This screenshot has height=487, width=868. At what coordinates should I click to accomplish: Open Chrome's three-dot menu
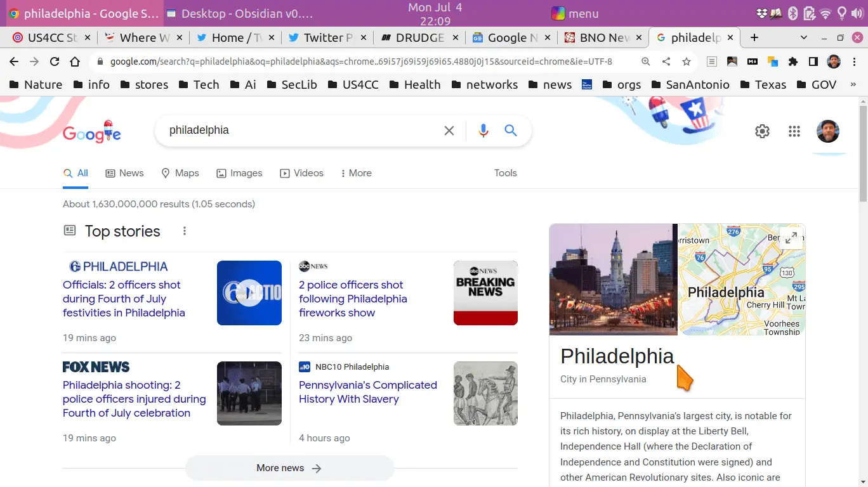(x=854, y=62)
